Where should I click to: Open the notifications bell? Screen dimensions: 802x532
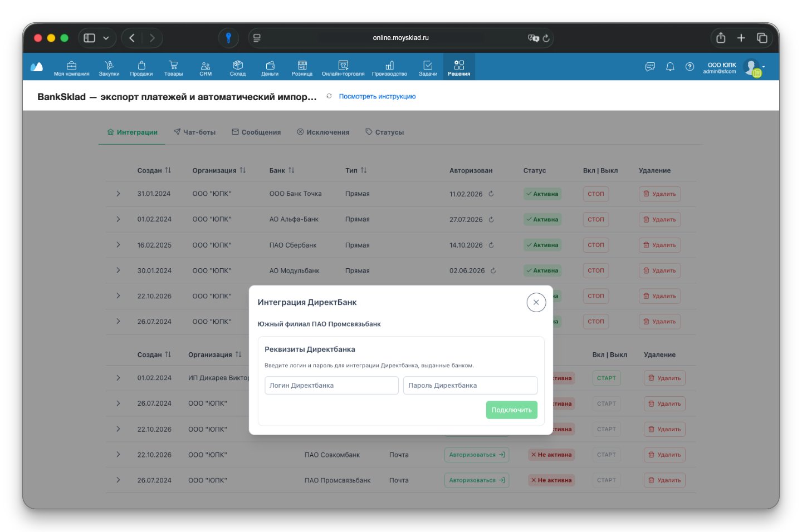click(x=670, y=67)
